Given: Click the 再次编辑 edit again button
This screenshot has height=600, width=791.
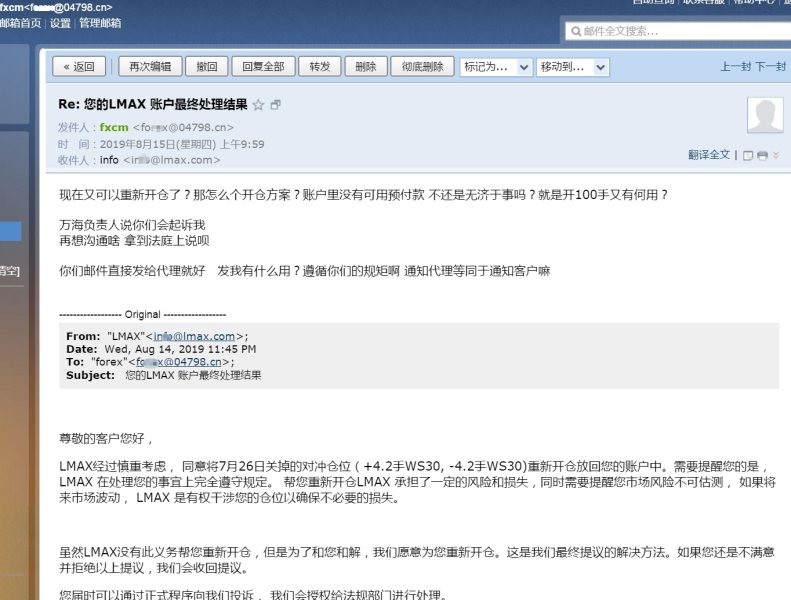Looking at the screenshot, I should click(150, 67).
